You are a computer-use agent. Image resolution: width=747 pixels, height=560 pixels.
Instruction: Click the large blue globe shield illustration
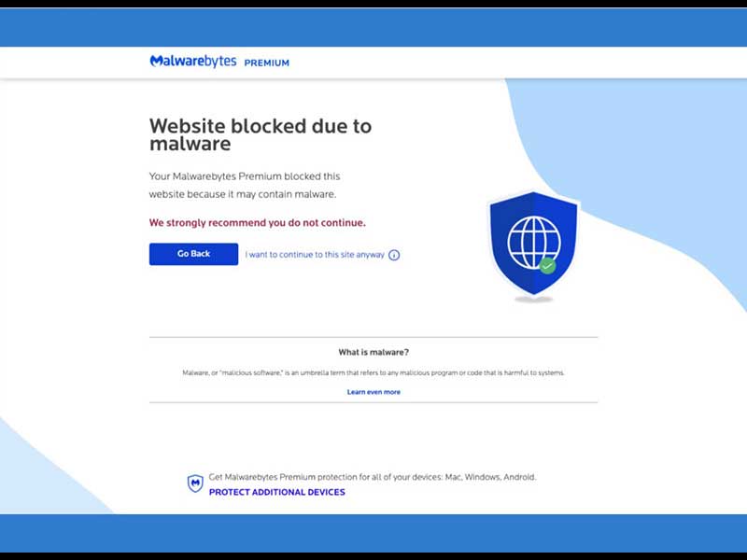533,245
